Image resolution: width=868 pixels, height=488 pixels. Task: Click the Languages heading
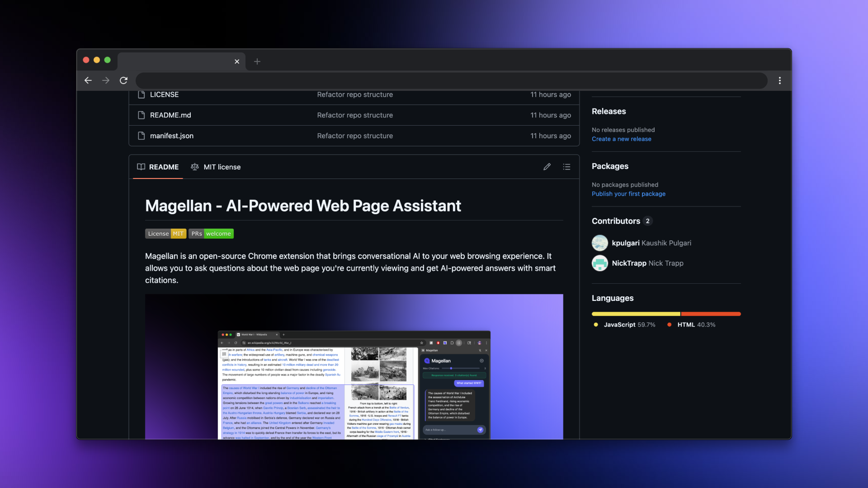[x=613, y=298]
